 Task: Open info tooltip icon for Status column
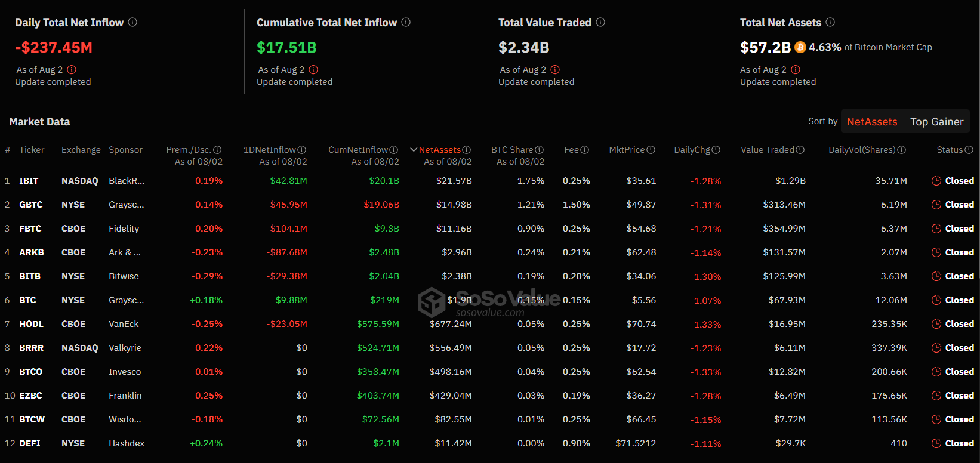969,150
